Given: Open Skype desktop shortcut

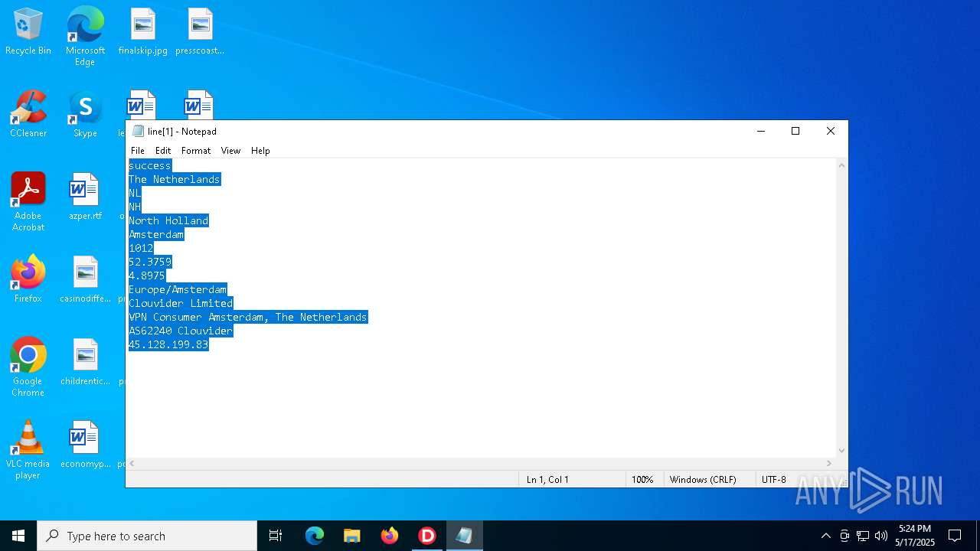Looking at the screenshot, I should (x=85, y=115).
